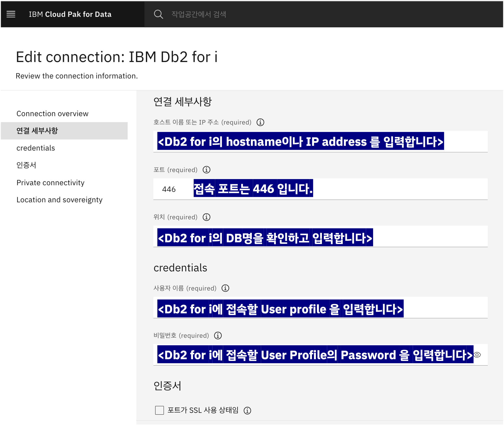Click info icon beside 비밀번호 label
The width and height of the screenshot is (504, 425).
[218, 336]
